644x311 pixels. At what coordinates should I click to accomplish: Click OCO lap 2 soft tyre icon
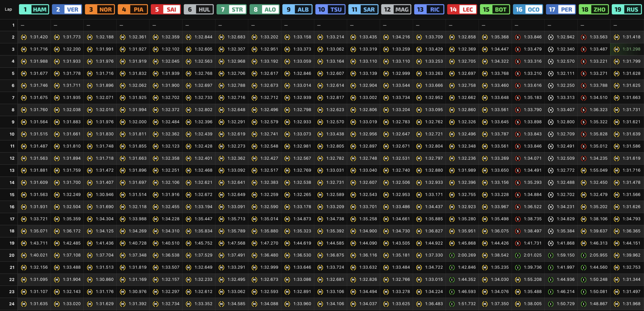517,37
